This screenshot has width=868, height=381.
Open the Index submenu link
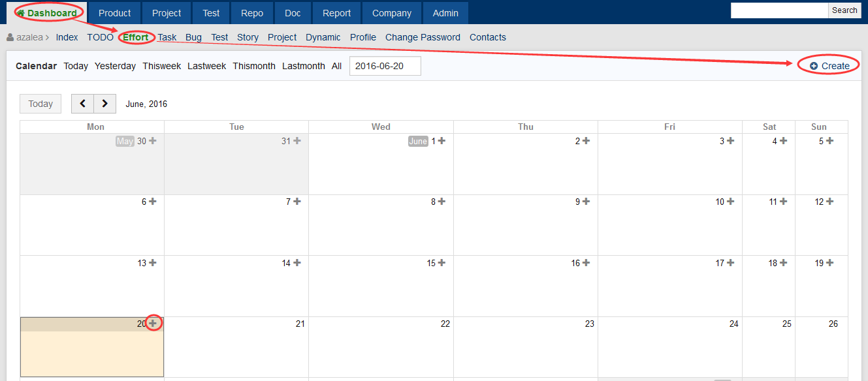(67, 37)
